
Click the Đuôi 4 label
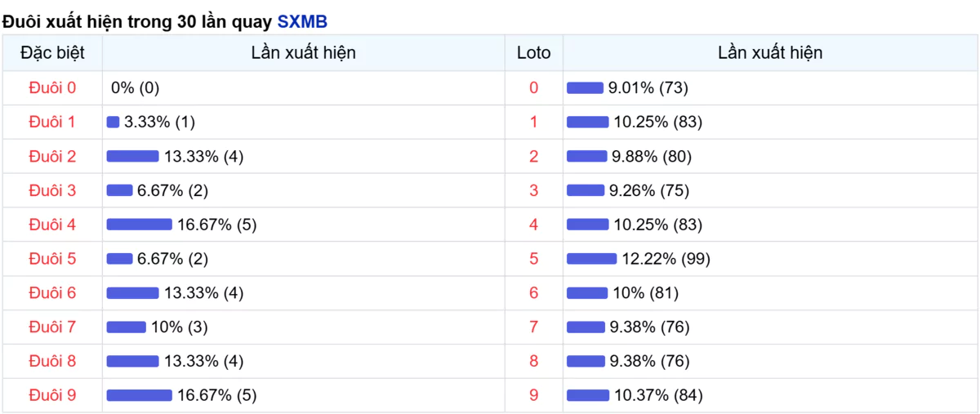52,225
